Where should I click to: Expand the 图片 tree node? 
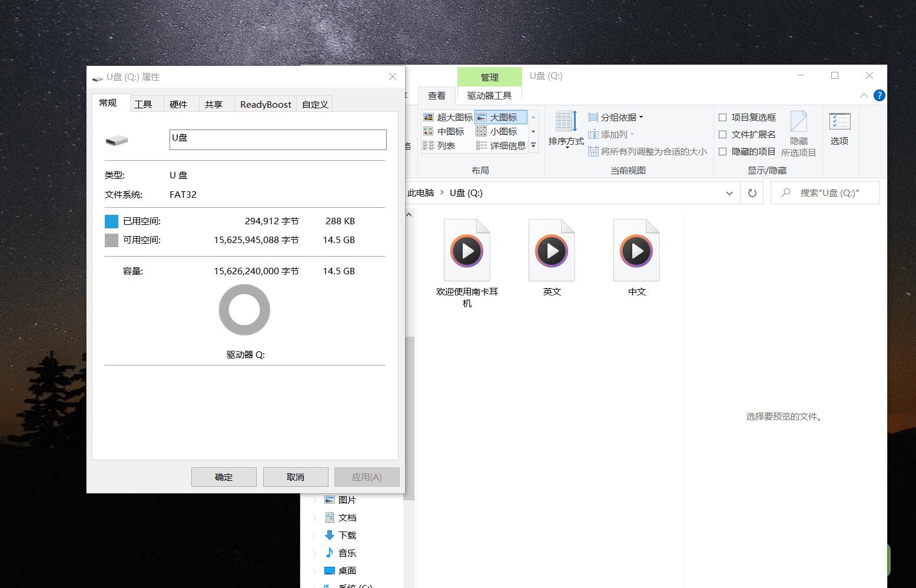(314, 500)
